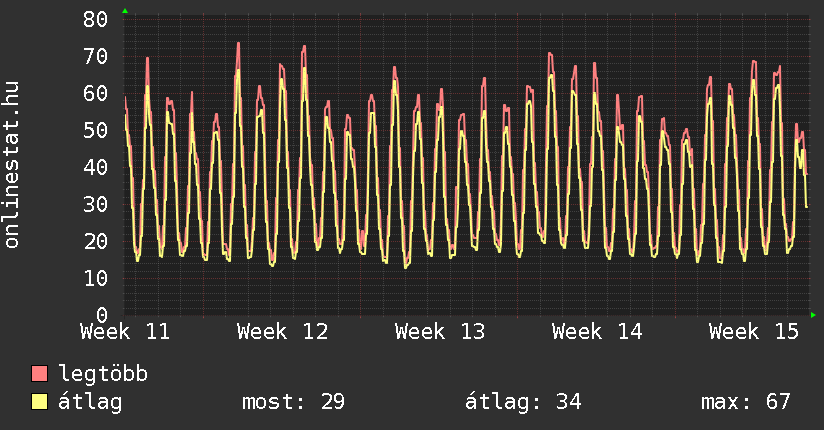Click the "átlag: 34" statistic value
Image resolution: width=824 pixels, height=430 pixels.
[523, 402]
